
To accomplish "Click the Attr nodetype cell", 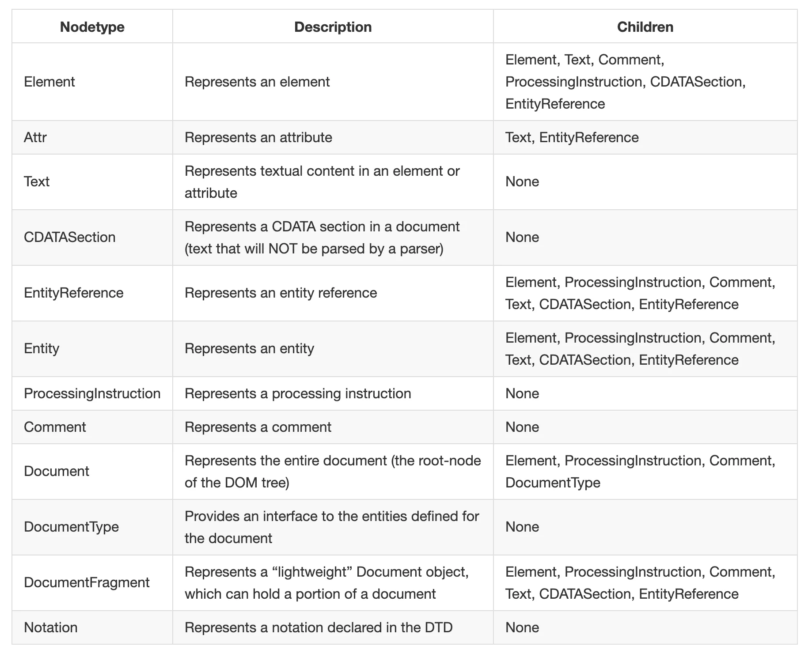I will tap(35, 137).
